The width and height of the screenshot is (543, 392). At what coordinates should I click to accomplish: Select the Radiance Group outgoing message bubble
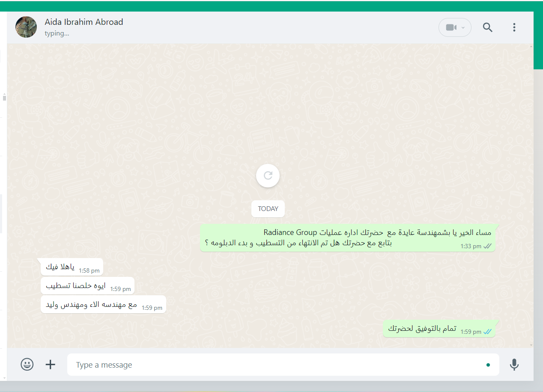point(348,238)
